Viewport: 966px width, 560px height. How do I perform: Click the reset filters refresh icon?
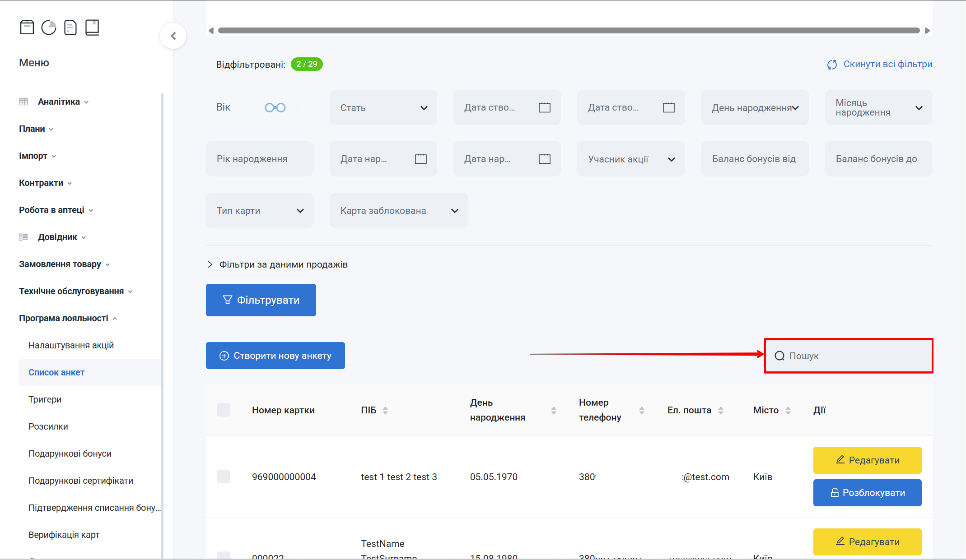pyautogui.click(x=832, y=65)
